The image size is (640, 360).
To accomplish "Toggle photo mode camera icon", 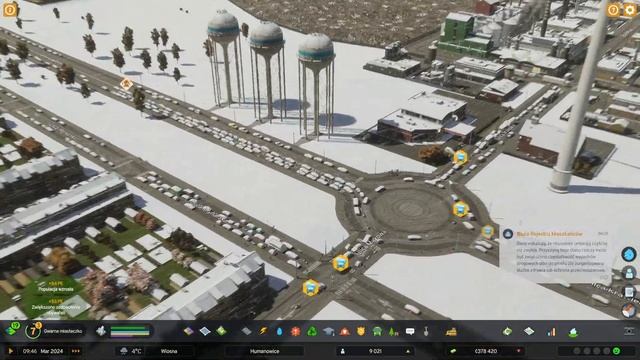I will (630, 331).
